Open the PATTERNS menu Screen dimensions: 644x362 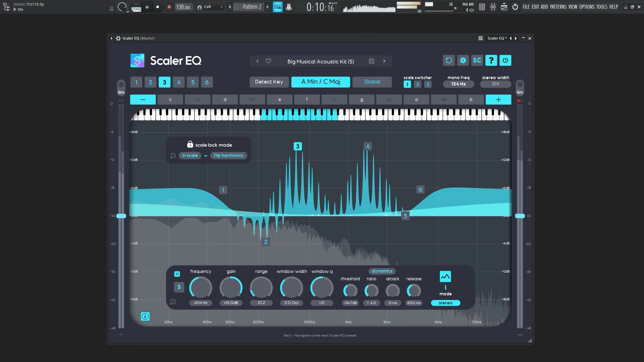[558, 7]
